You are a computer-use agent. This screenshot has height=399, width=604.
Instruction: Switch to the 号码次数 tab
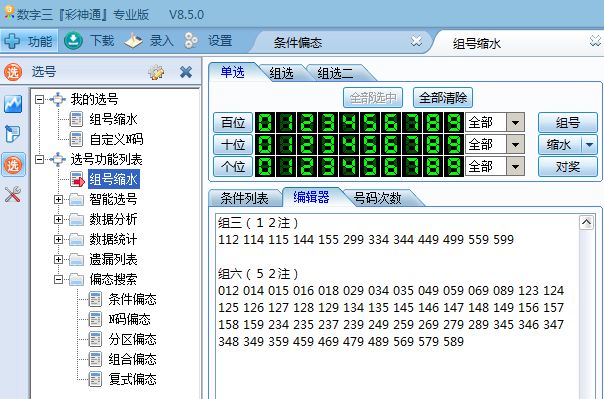pos(378,198)
